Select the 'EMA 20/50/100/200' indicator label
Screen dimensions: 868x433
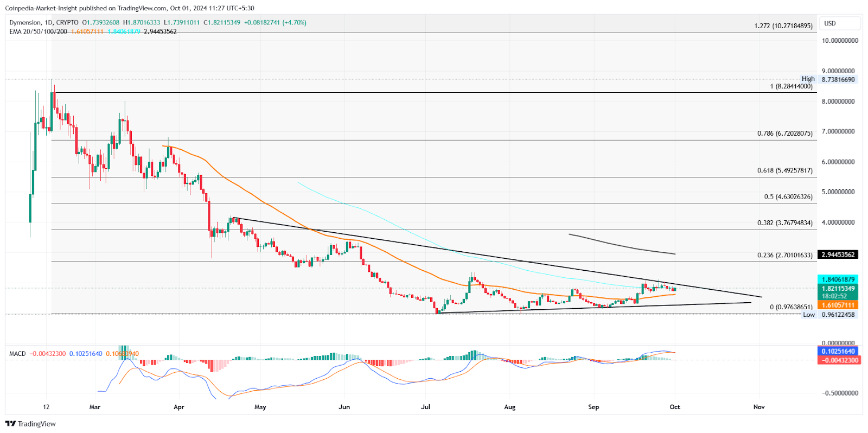[39, 31]
